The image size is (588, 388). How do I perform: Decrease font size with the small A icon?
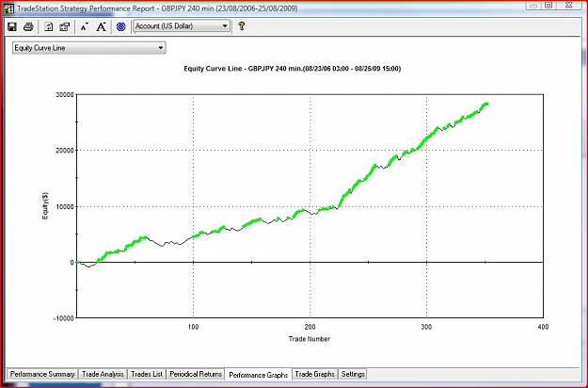tap(85, 26)
